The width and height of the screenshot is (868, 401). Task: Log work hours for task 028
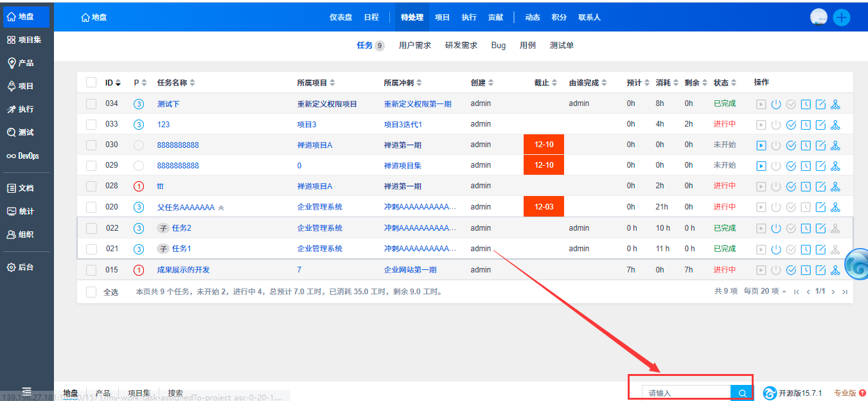pos(806,186)
